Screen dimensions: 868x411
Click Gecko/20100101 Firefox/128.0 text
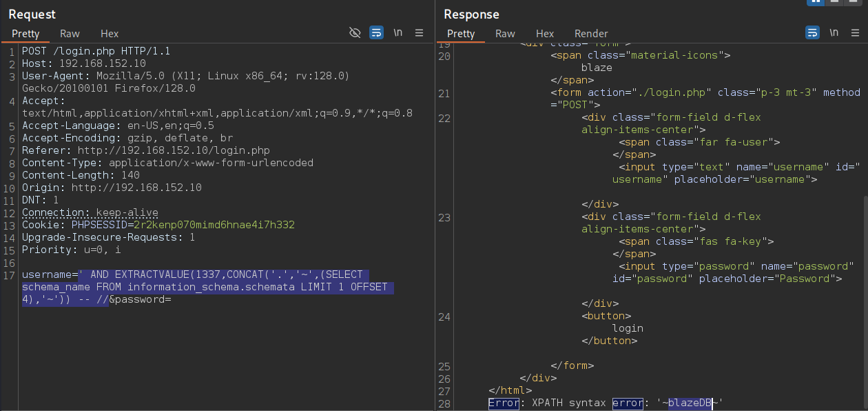tap(108, 88)
